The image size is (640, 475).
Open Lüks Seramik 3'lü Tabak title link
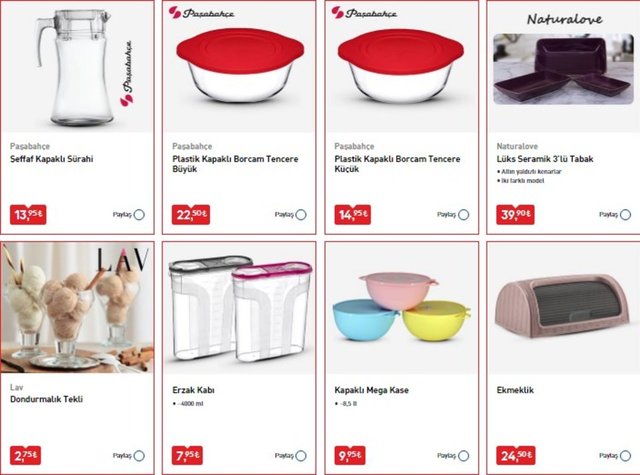[x=545, y=159]
